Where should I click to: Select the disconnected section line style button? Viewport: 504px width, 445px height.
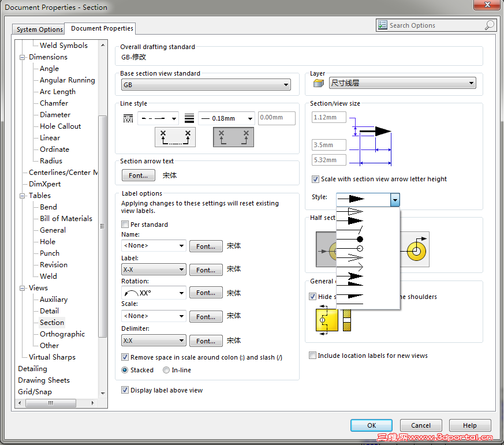pos(233,137)
